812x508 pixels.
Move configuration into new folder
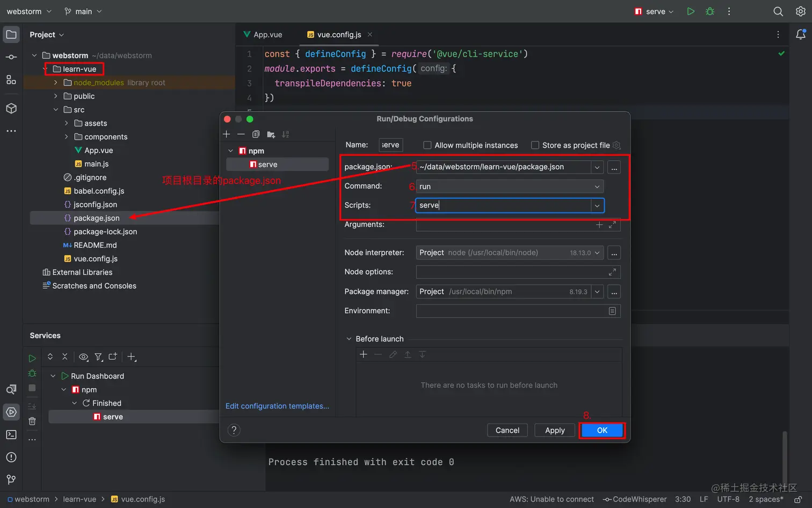[271, 134]
